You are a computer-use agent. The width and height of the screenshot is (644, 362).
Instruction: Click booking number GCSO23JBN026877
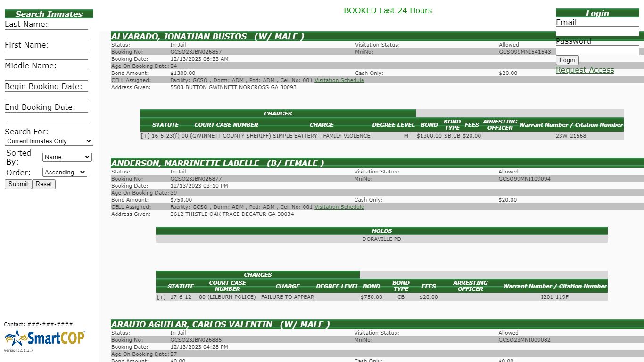[x=196, y=179]
